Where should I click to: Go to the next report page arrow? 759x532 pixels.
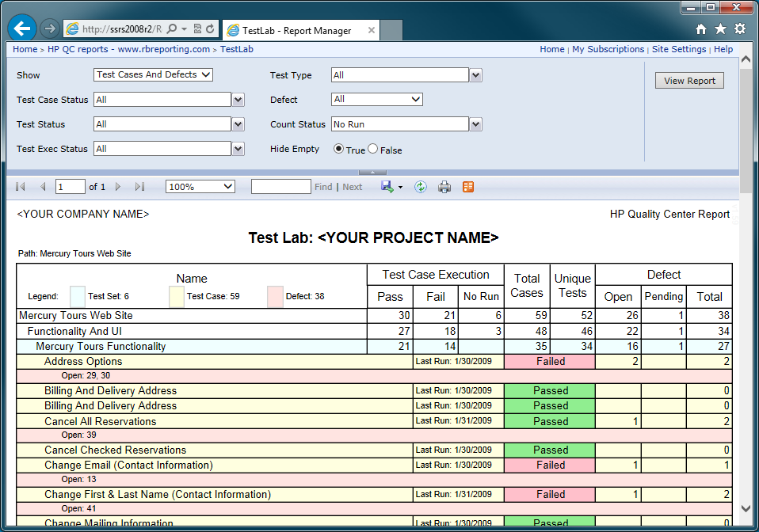click(x=118, y=187)
